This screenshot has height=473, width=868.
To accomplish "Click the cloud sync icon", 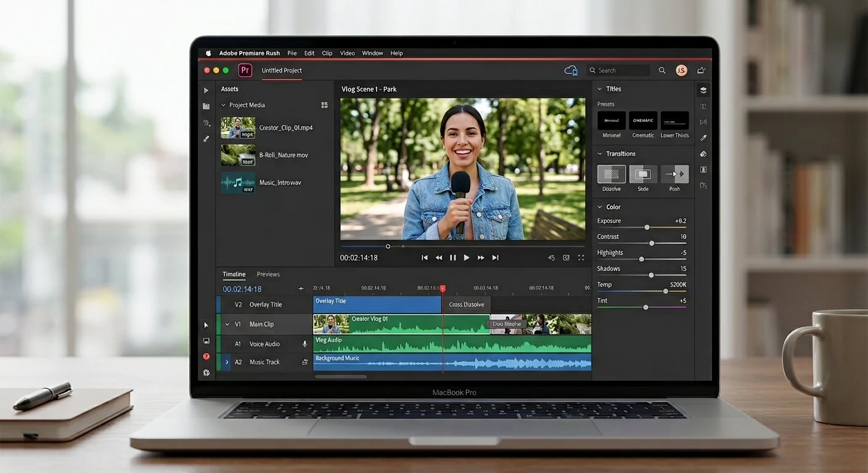I will (x=571, y=71).
